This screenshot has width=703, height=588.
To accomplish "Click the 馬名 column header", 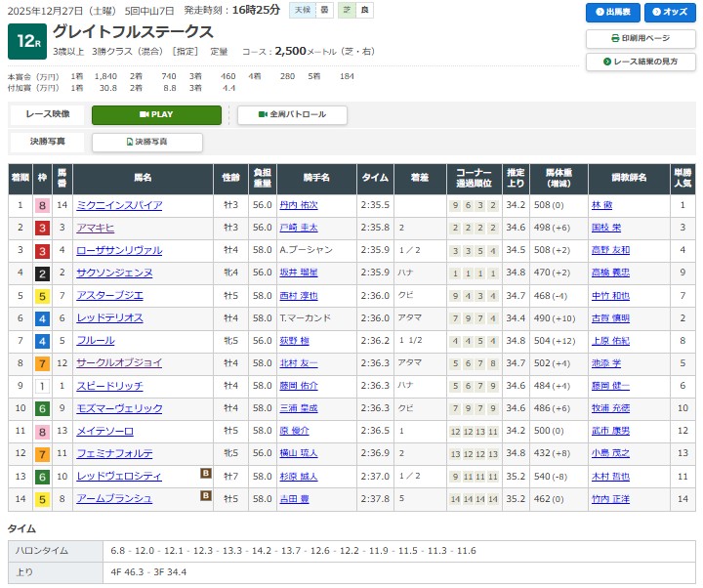I will tap(143, 178).
